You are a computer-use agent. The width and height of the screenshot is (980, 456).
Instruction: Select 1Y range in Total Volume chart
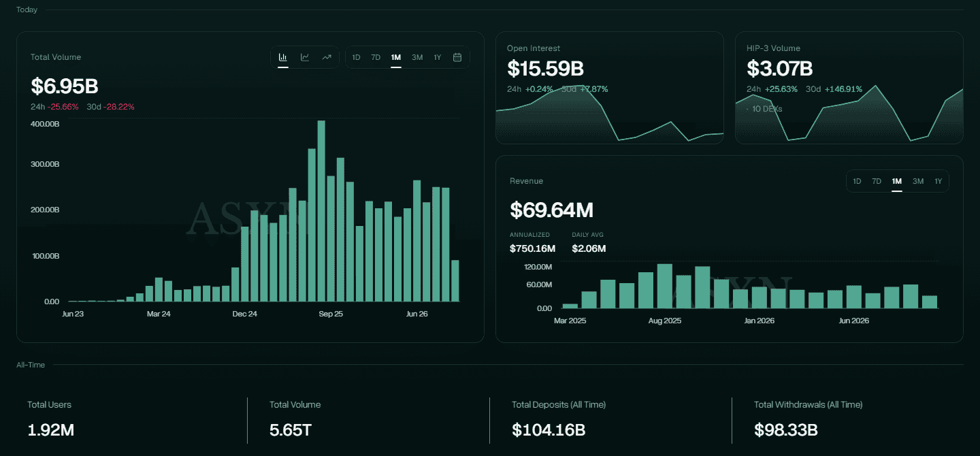[438, 57]
